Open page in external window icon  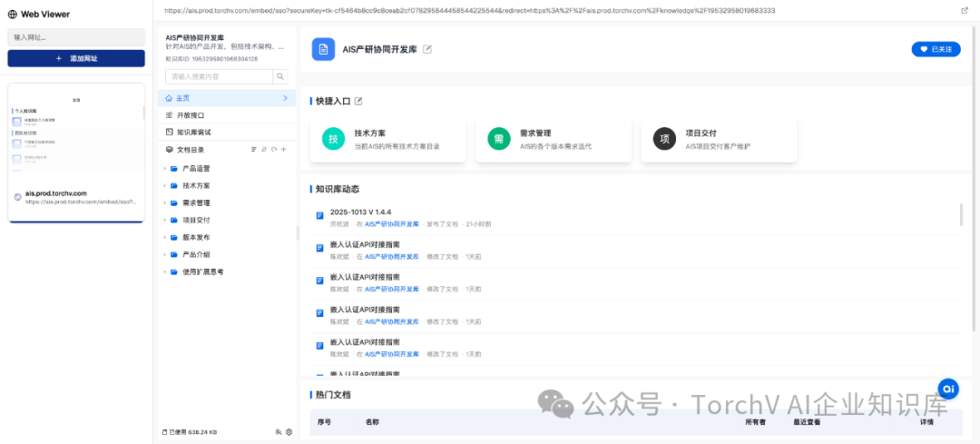tap(965, 11)
